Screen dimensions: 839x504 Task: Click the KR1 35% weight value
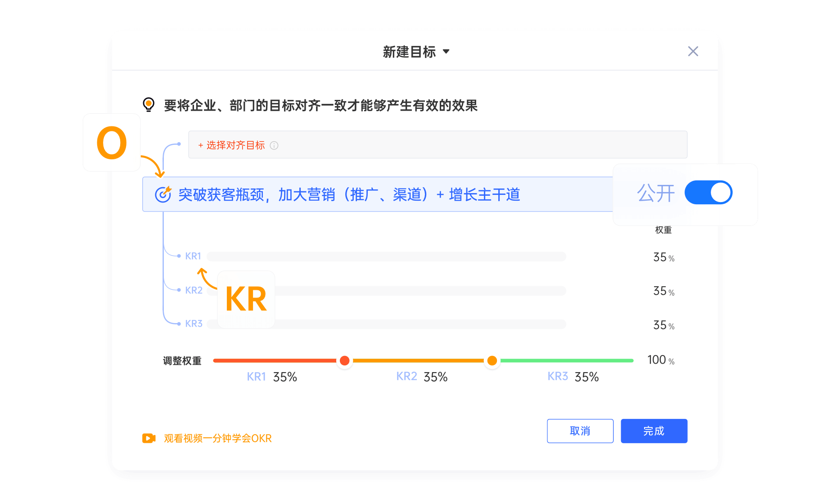(x=663, y=257)
